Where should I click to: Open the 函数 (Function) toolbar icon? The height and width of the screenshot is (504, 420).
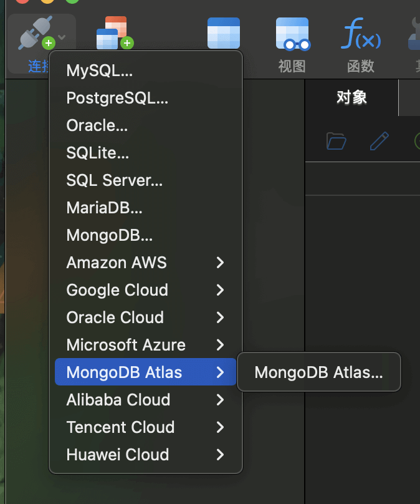pos(361,34)
